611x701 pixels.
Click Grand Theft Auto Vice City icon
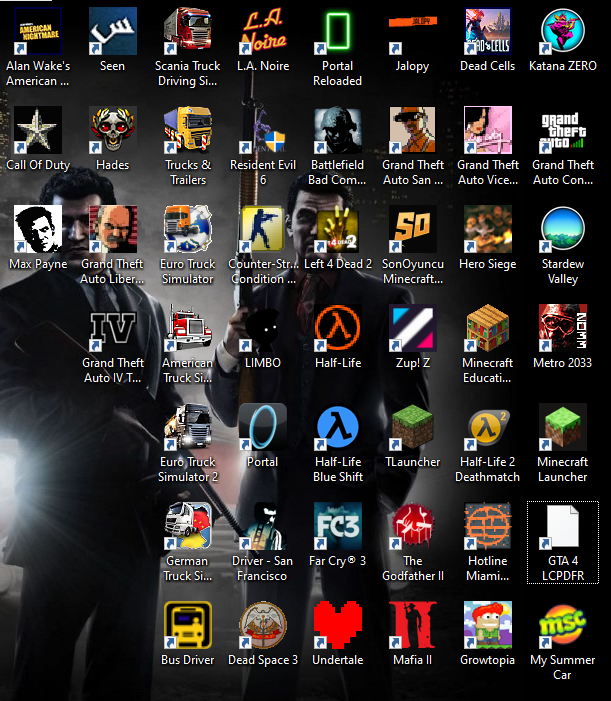(488, 130)
